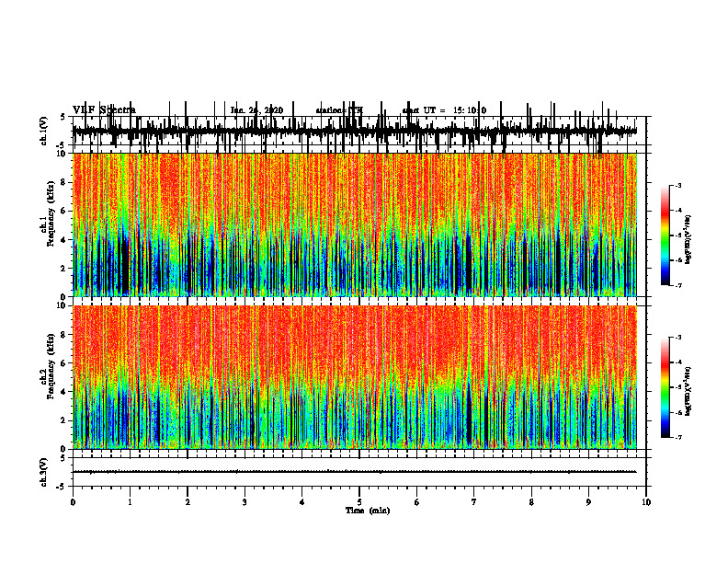Click the '2' kHz tick of ch.1 spectrogram
This screenshot has width=728, height=563.
64,268
